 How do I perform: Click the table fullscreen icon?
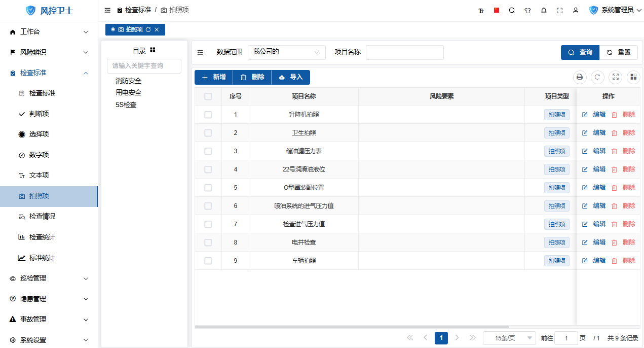[x=616, y=77]
